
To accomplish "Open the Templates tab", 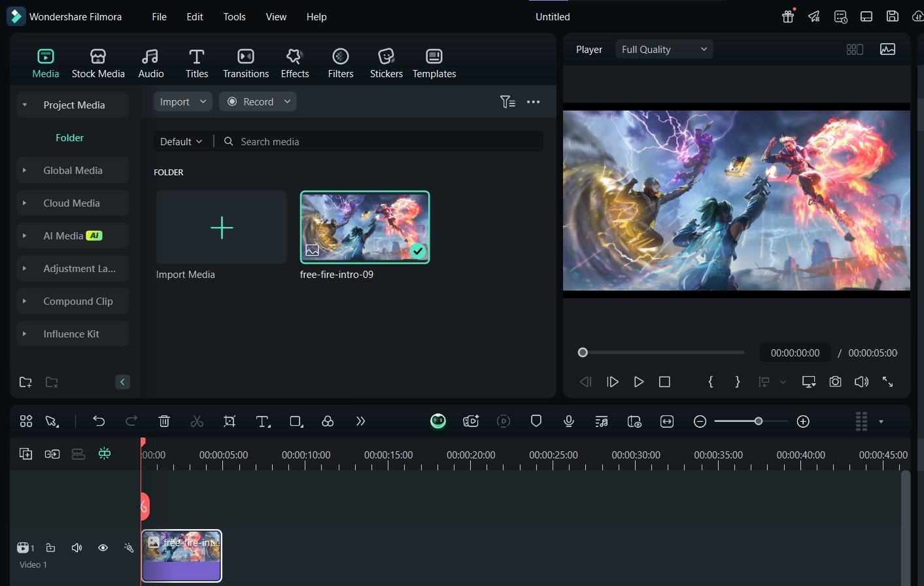I will (434, 63).
